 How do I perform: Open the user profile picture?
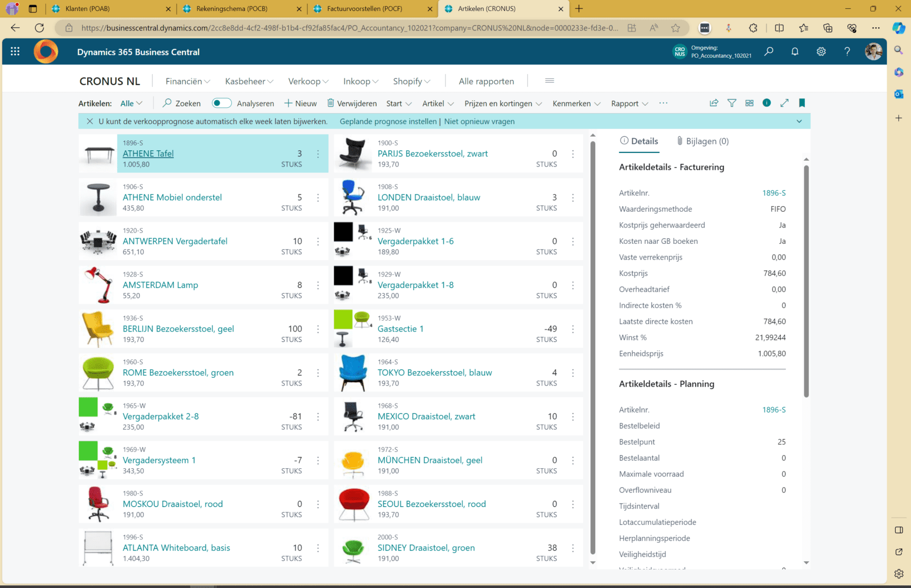coord(873,51)
